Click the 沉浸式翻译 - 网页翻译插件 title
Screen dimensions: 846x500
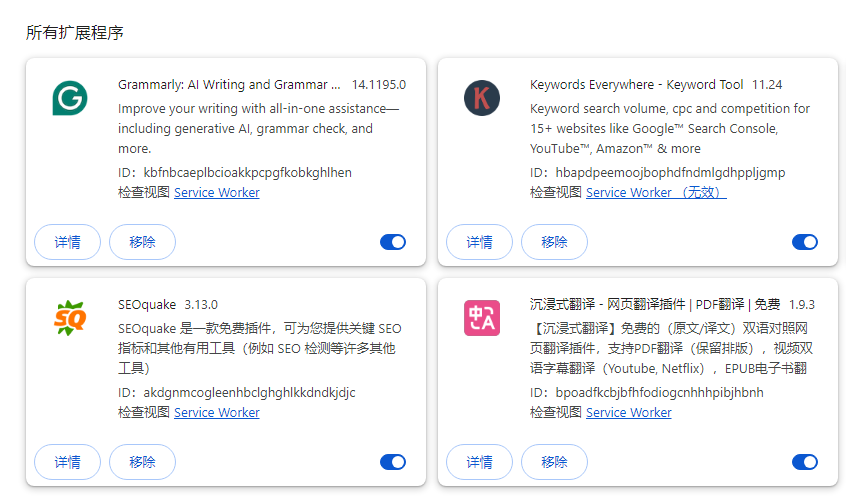[655, 305]
